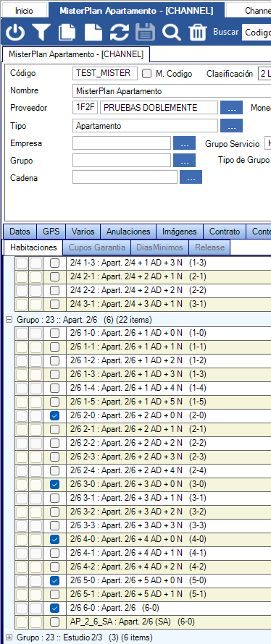Check the 2/6 3-2 room checkbox
271x644 pixels.
click(x=54, y=512)
